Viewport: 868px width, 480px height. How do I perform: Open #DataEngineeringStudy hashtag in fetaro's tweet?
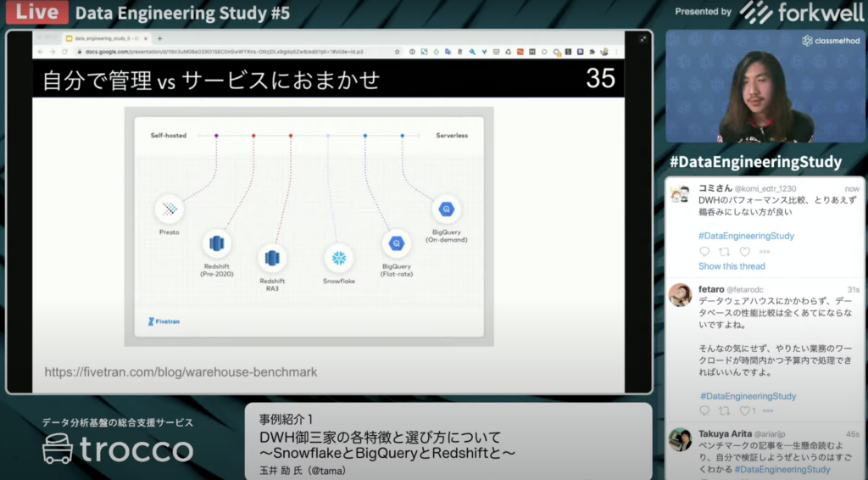point(748,396)
